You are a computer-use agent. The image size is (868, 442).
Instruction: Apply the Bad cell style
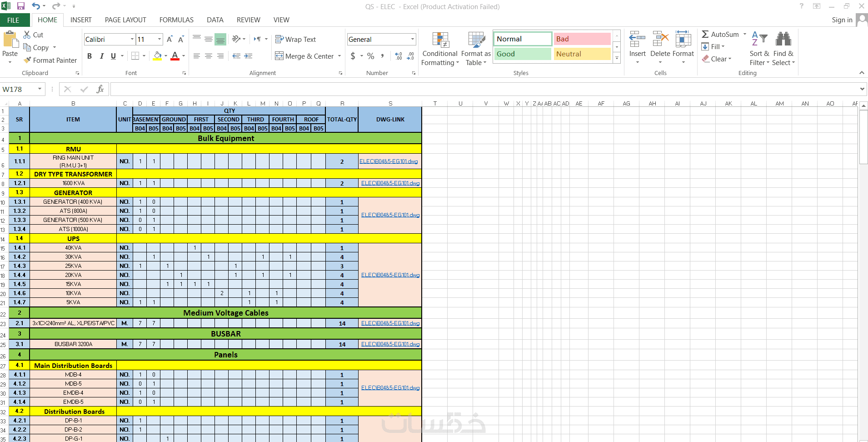click(x=582, y=39)
